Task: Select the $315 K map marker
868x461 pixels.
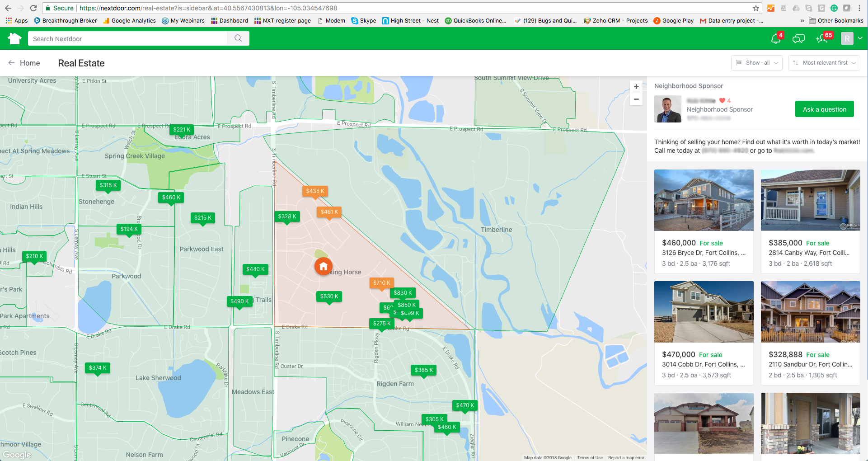Action: (108, 185)
